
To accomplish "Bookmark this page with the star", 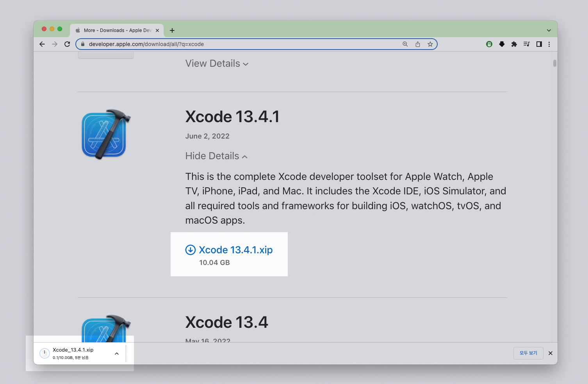I will click(x=430, y=44).
